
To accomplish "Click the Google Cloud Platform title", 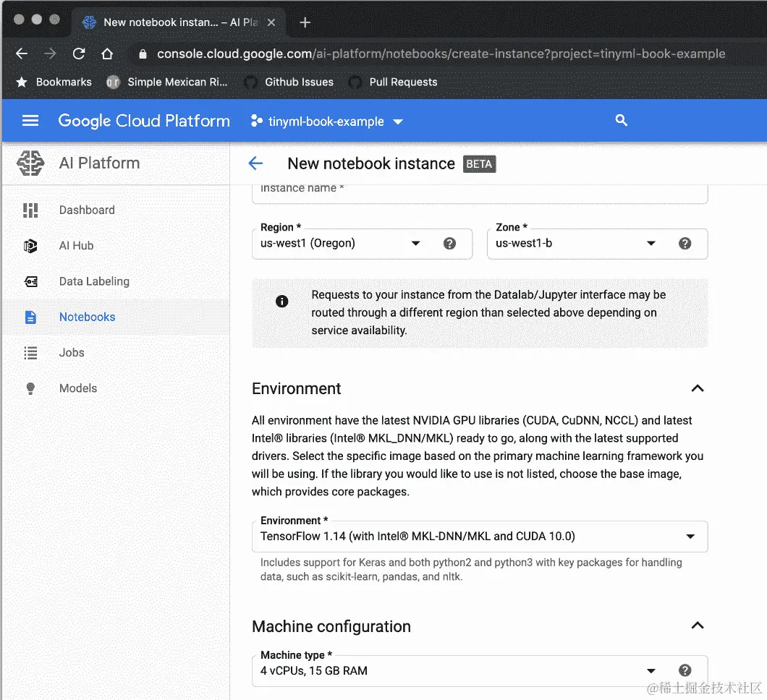I will click(144, 121).
